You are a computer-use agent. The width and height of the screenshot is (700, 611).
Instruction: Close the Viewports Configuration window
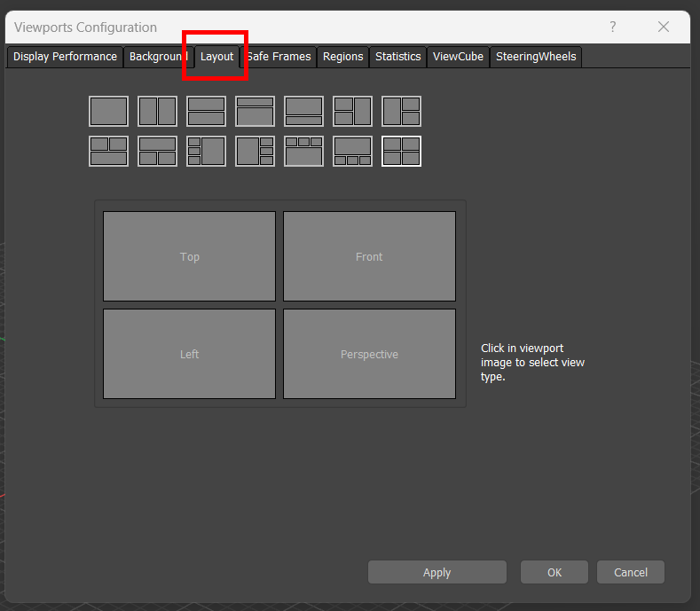click(x=664, y=27)
